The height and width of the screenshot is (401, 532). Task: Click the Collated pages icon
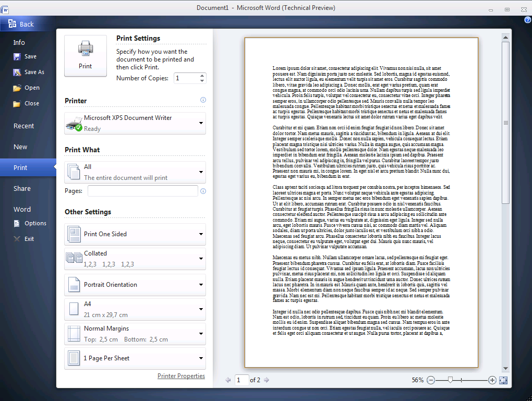coord(74,258)
